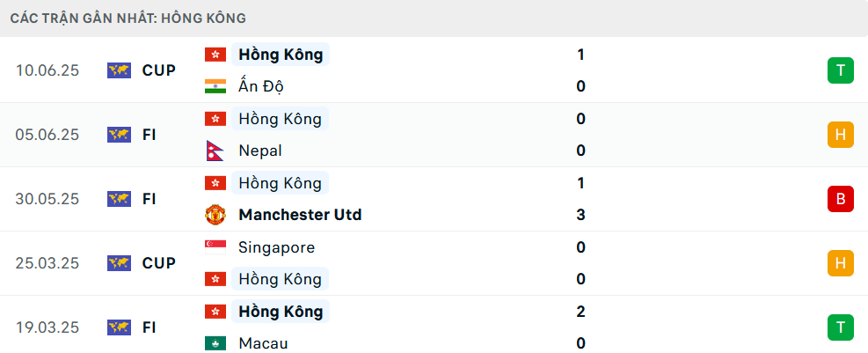Image resolution: width=868 pixels, height=353 pixels.
Task: Click the Macau flag icon
Action: point(215,343)
